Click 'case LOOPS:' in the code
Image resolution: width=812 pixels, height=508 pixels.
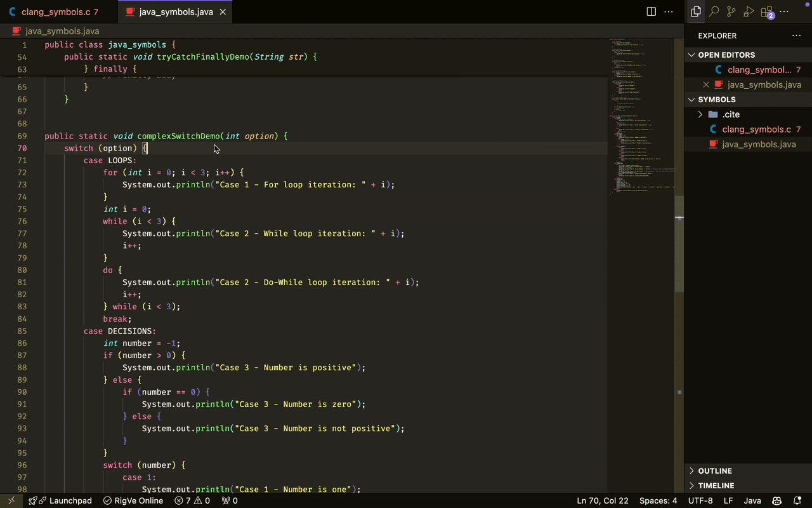coord(110,160)
